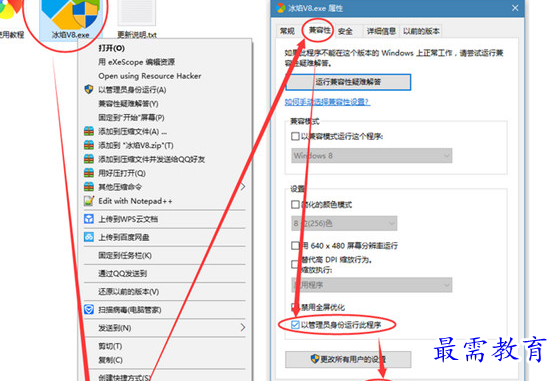The height and width of the screenshot is (381, 555).
Task: Choose 以管理员身份运行(A) menu entry
Action: [132, 90]
